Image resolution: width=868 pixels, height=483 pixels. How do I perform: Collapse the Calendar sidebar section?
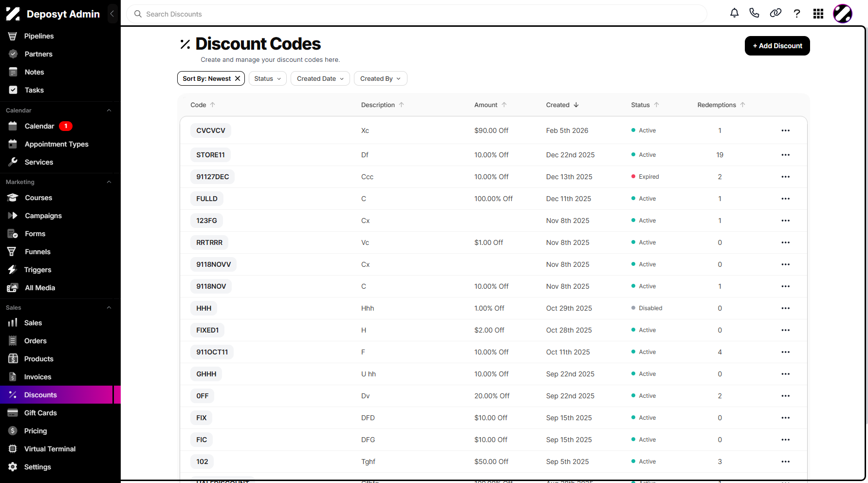pos(109,111)
